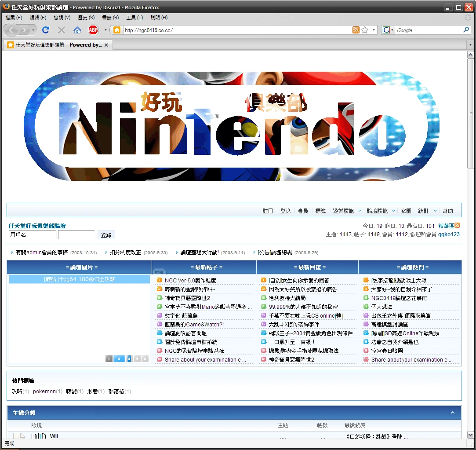Click the 登錄 link in navigation bar
The width and height of the screenshot is (476, 450).
pyautogui.click(x=285, y=211)
